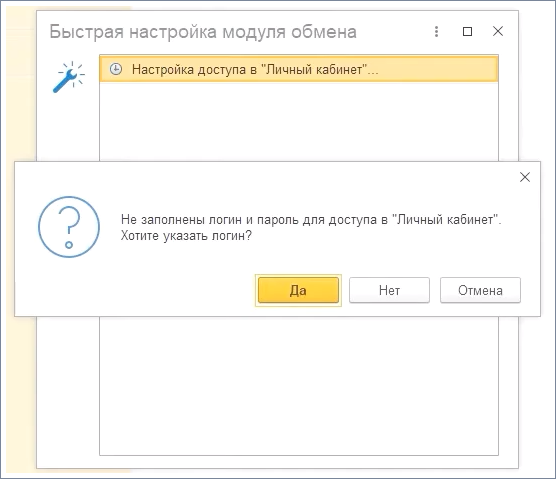Click the blue question mark icon
This screenshot has height=479, width=556.
pyautogui.click(x=69, y=227)
